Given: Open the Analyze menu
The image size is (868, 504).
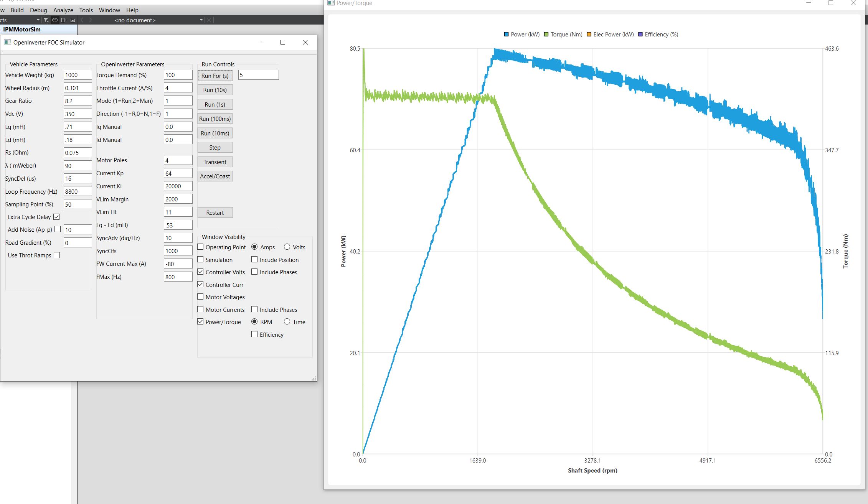Looking at the screenshot, I should 63,10.
